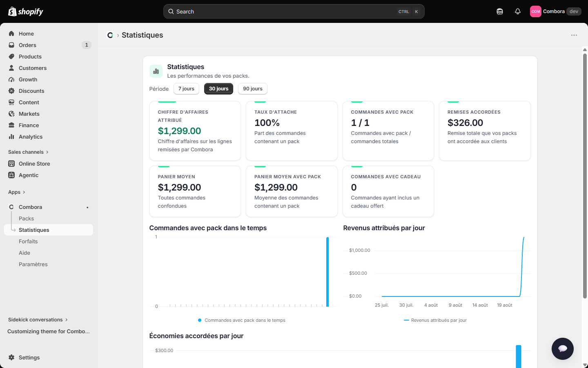Viewport: 588px width, 368px height.
Task: Click the Analytics bar chart icon
Action: [x=11, y=137]
